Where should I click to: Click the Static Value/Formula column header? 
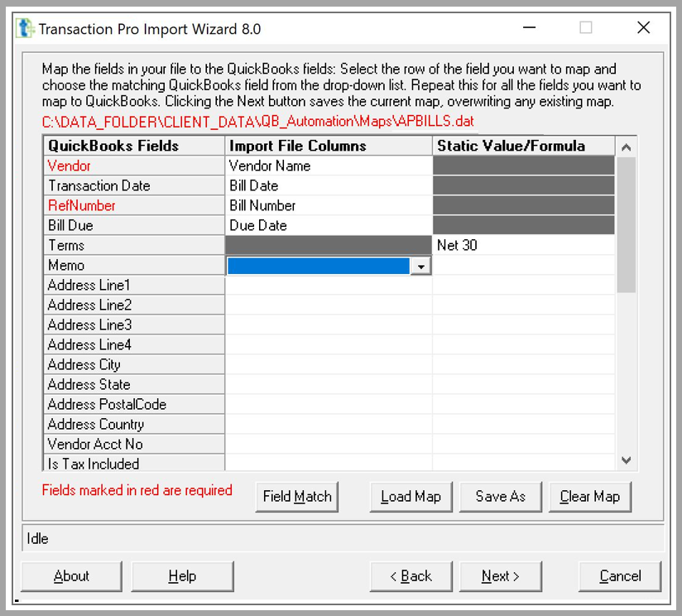524,146
